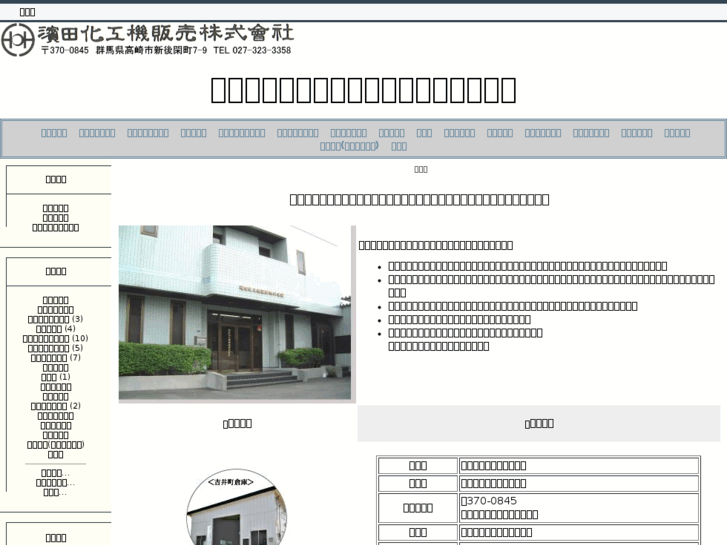727x545 pixels.
Task: Open the sidebar category link marked (7)
Action: [x=49, y=358]
